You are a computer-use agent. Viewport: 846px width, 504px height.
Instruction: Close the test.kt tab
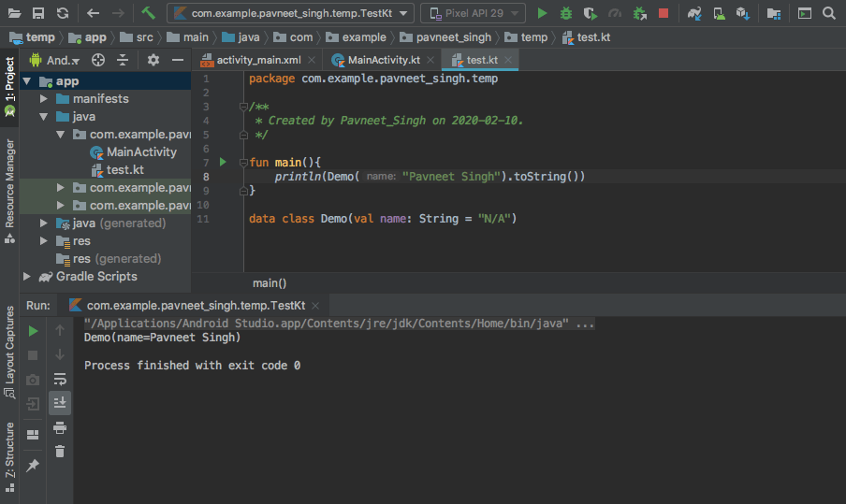pos(508,60)
